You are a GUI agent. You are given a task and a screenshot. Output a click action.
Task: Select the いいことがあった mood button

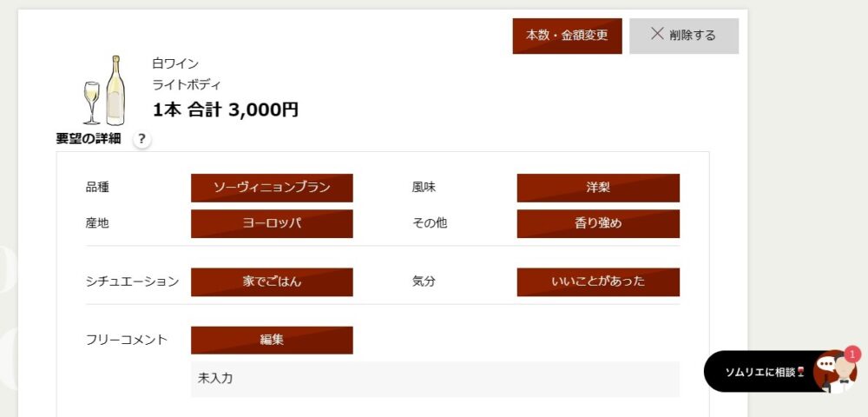(598, 281)
